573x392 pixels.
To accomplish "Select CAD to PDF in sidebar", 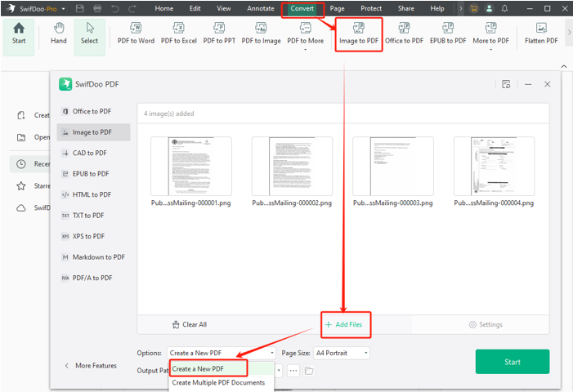I will tap(93, 153).
